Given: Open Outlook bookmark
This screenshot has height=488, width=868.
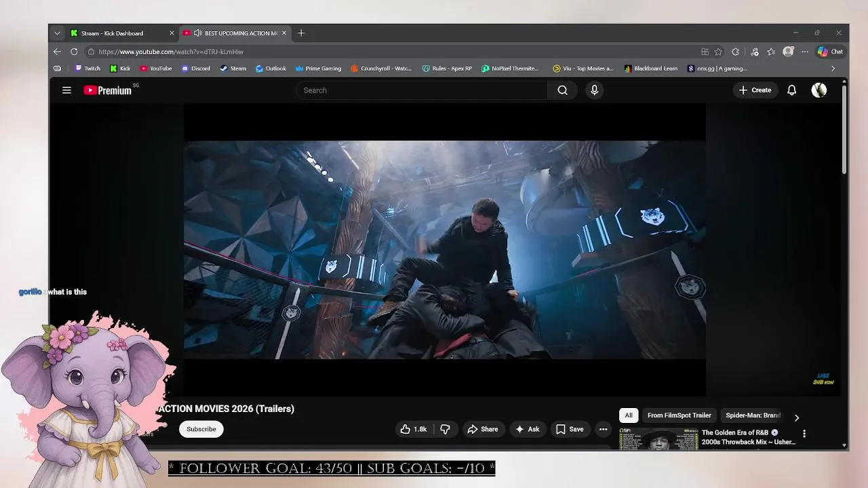Looking at the screenshot, I should pyautogui.click(x=271, y=68).
